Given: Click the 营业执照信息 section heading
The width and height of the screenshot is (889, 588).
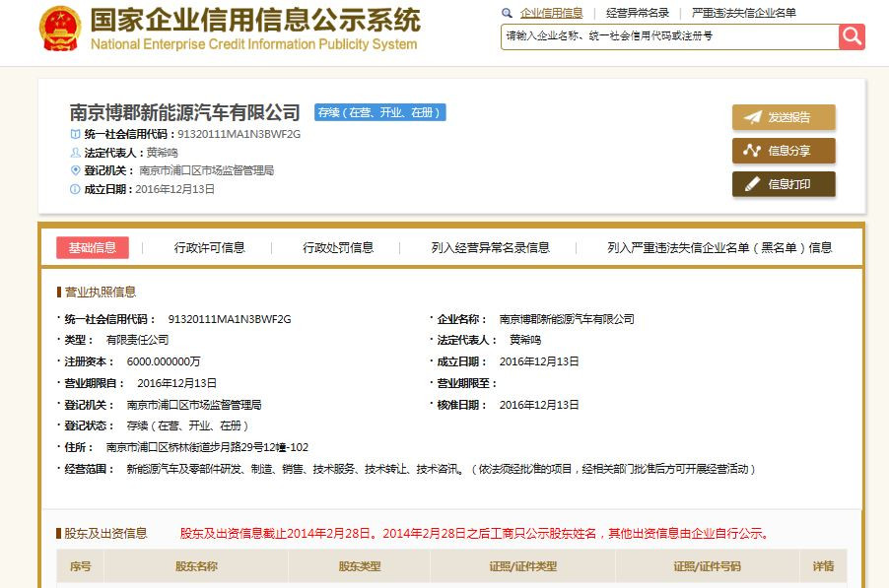Looking at the screenshot, I should (101, 292).
